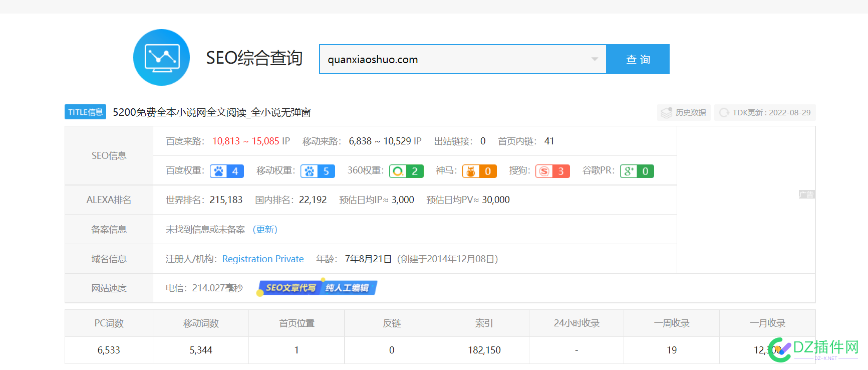Click the 24小时收录 column header
This screenshot has width=868, height=370.
pos(576,323)
